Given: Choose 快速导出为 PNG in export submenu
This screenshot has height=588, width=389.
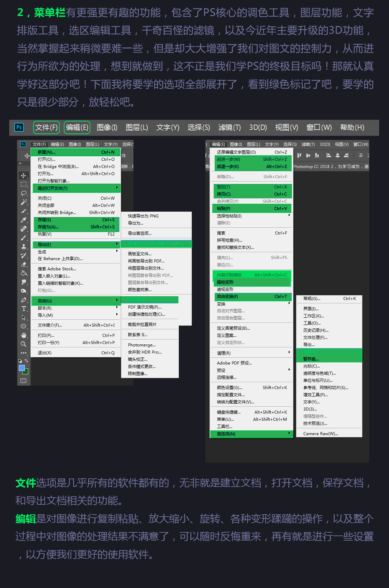Looking at the screenshot, I should (143, 216).
